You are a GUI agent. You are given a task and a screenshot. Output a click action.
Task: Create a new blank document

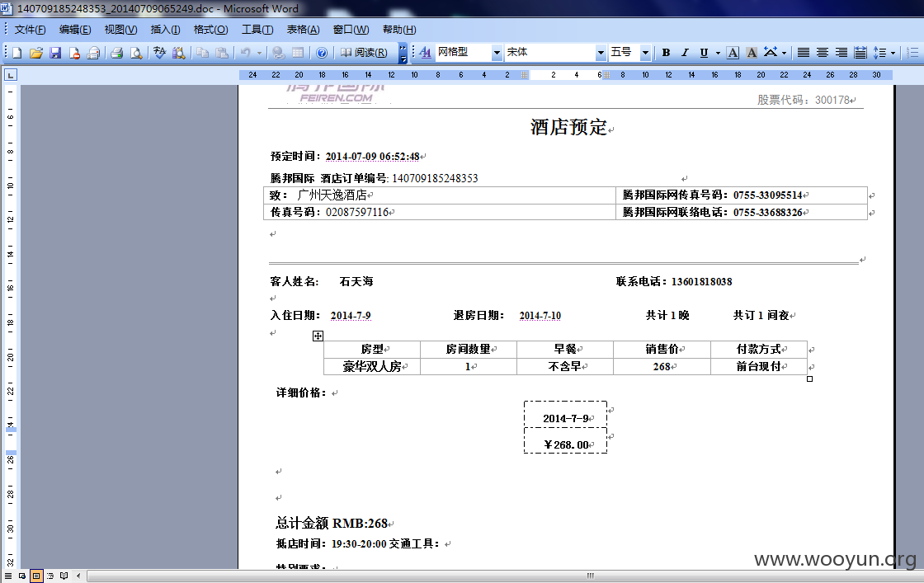(17, 53)
